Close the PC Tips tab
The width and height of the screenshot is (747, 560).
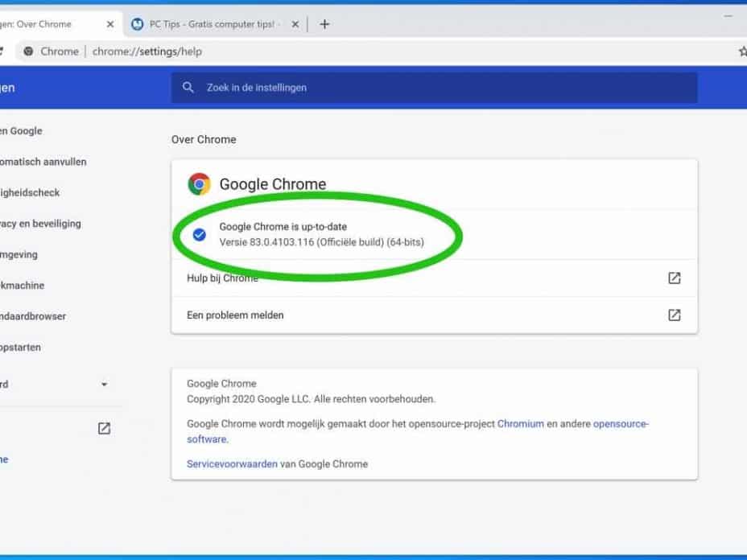tap(295, 24)
